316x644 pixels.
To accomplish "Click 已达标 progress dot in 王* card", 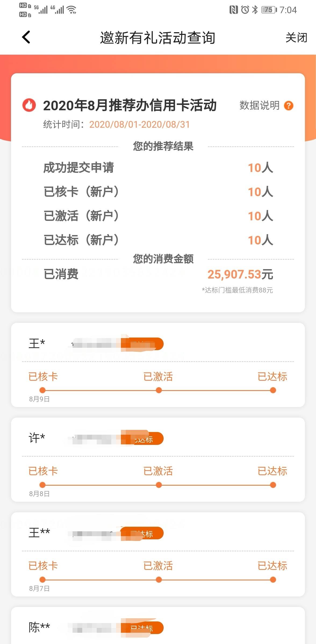I will point(273,390).
